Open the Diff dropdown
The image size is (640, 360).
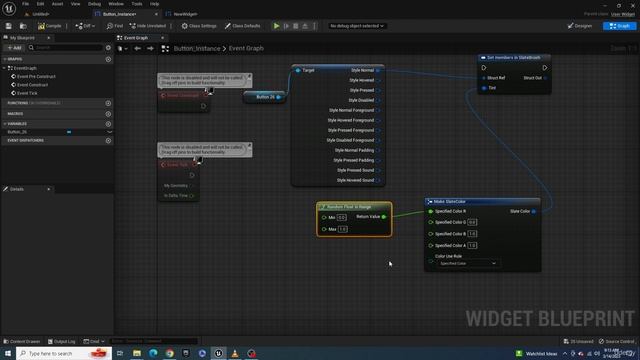tap(85, 26)
